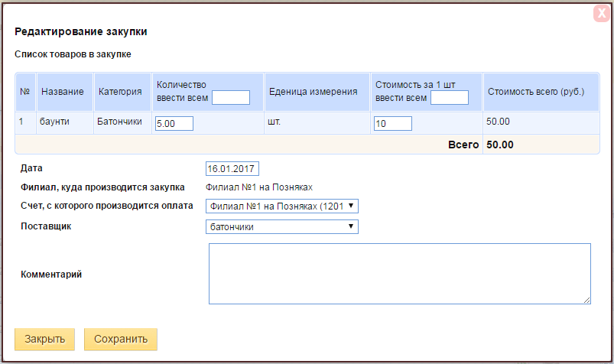This screenshot has width=614, height=364.
Task: Click inside the 'Комментарий' text area
Action: pyautogui.click(x=400, y=274)
